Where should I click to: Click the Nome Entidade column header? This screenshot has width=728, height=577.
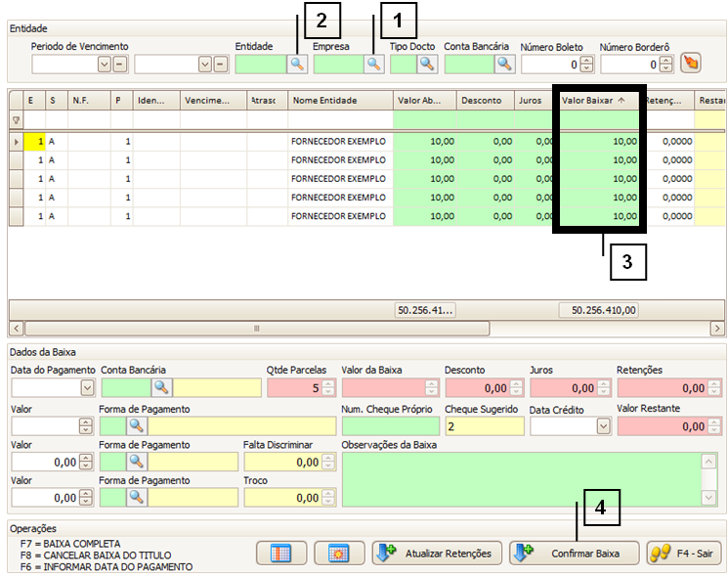click(339, 100)
